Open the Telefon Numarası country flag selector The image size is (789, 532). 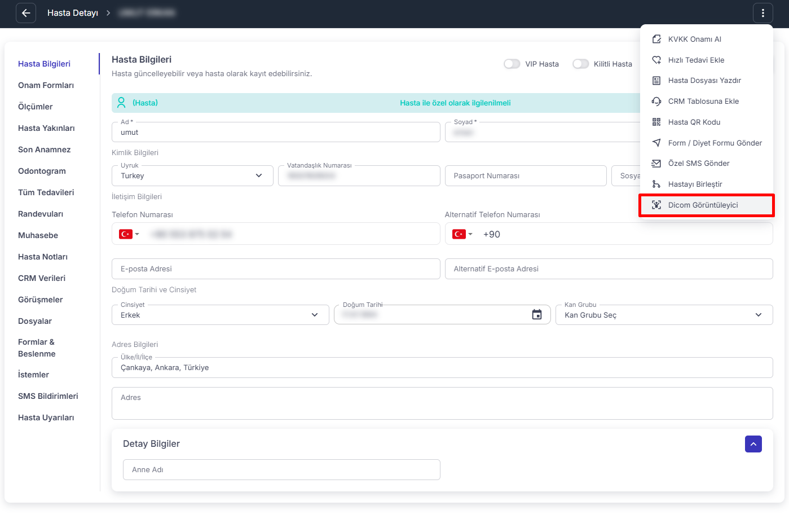point(129,234)
